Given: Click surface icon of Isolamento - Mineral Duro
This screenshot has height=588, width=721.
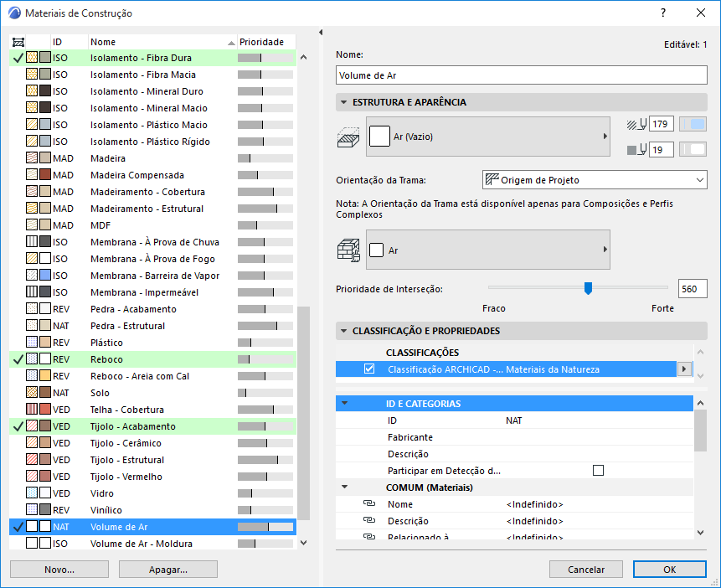Looking at the screenshot, I should point(45,91).
